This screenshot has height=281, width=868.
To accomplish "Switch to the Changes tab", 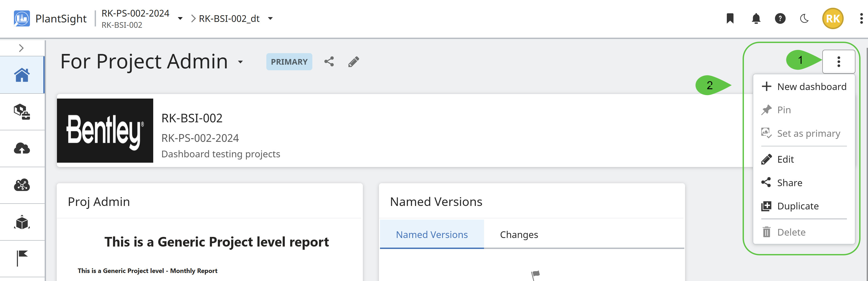I will [x=519, y=234].
